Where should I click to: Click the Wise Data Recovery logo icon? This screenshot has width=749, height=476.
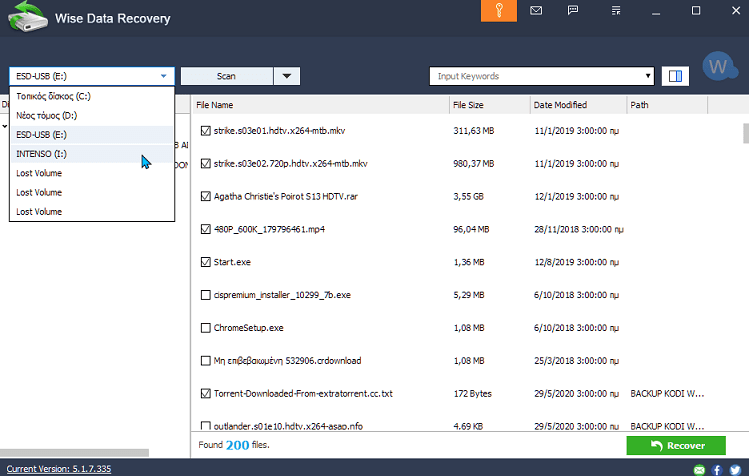[x=28, y=17]
